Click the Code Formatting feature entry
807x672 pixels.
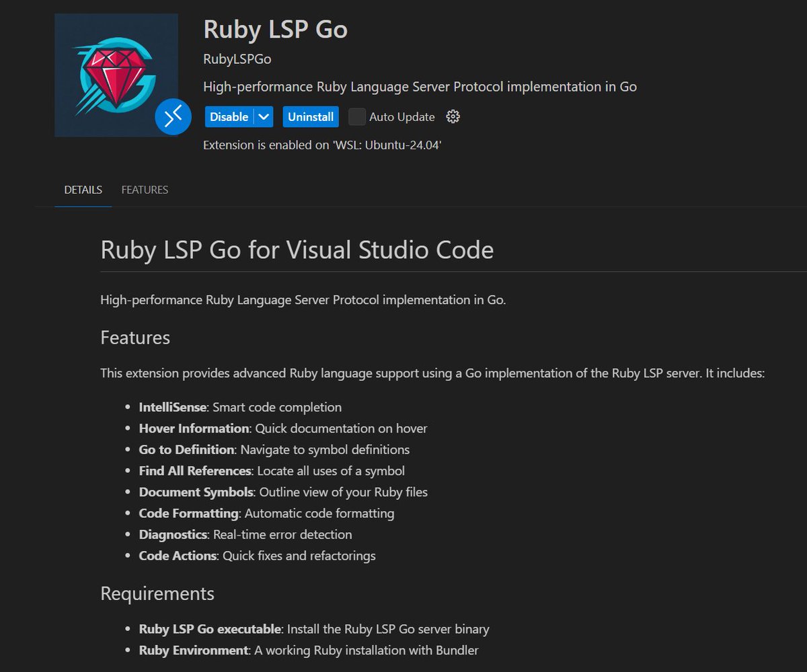coord(266,513)
